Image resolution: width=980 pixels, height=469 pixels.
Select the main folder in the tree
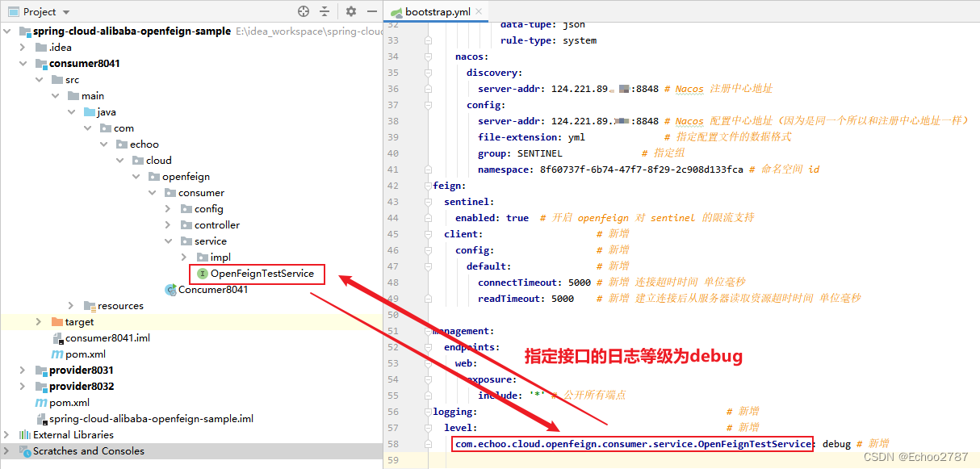click(x=93, y=96)
